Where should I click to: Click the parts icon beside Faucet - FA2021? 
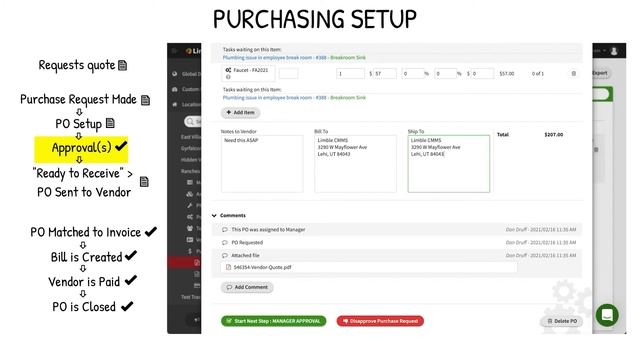point(228,70)
